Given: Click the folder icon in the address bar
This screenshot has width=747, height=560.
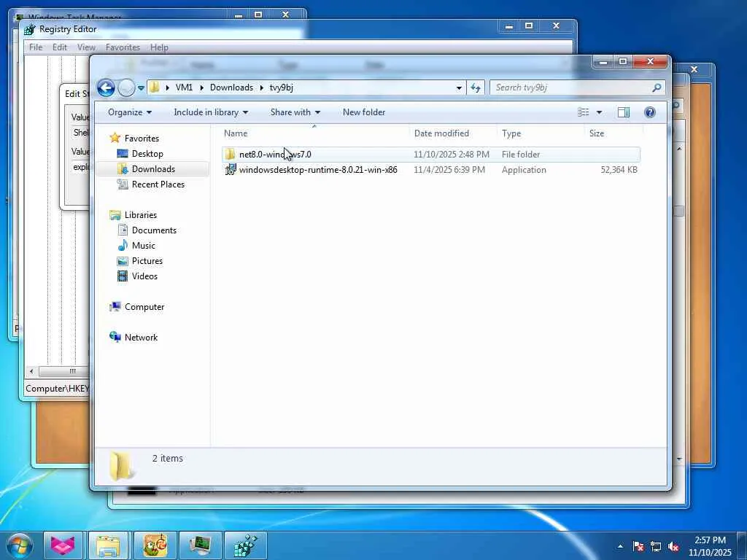Looking at the screenshot, I should [x=155, y=87].
